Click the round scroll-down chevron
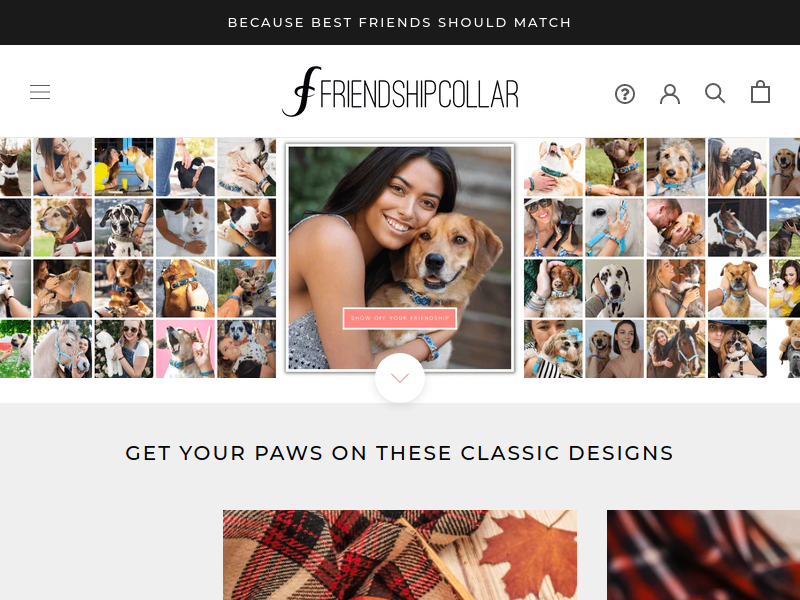The width and height of the screenshot is (800, 600). 399,378
